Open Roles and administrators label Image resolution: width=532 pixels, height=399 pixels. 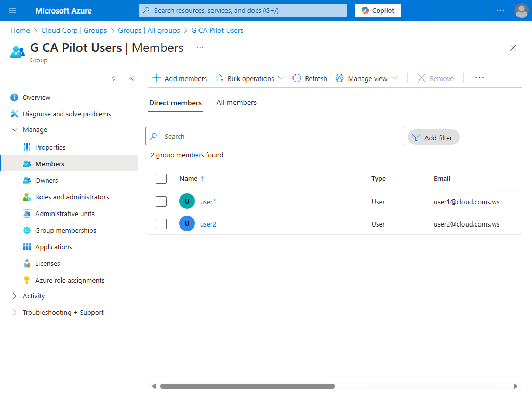pos(72,197)
